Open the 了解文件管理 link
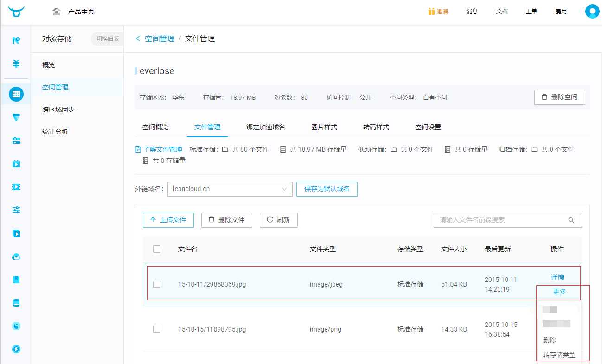This screenshot has height=364, width=602. pyautogui.click(x=162, y=149)
